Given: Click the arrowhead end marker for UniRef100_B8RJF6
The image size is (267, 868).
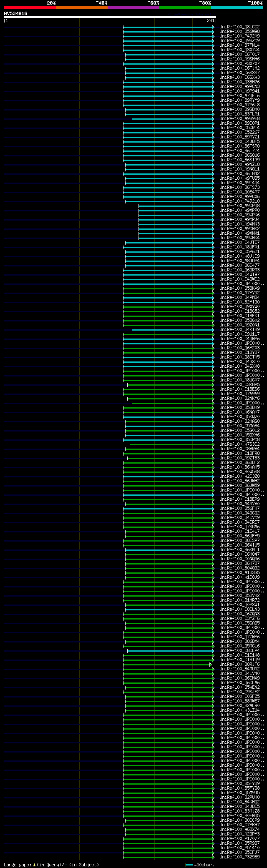Looking at the screenshot, I should (x=211, y=664).
